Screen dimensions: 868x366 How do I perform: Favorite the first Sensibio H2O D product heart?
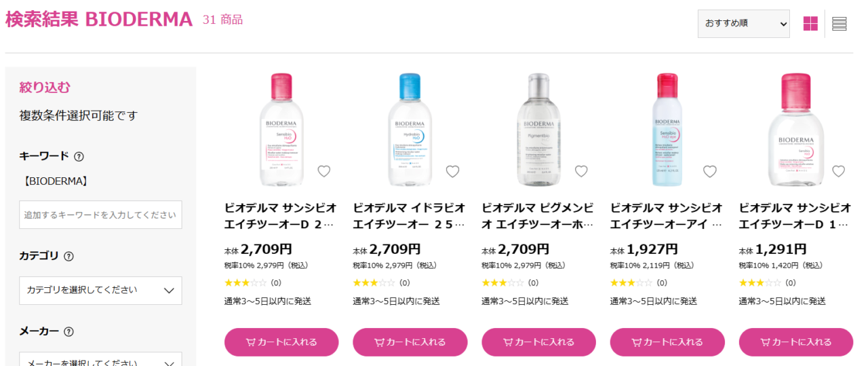pyautogui.click(x=324, y=171)
